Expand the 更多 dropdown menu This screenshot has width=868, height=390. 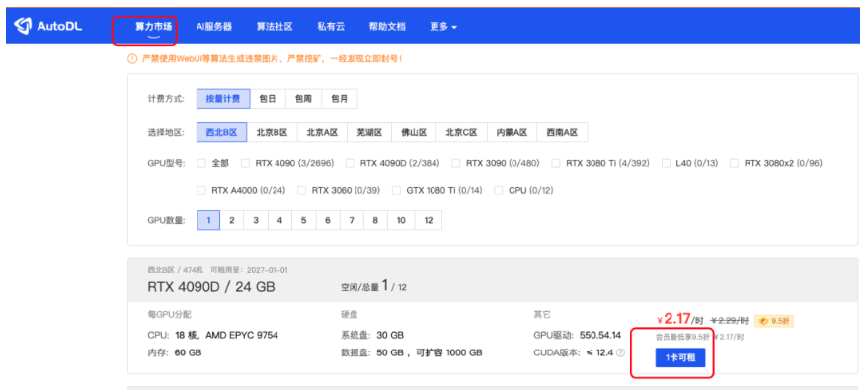[x=443, y=26]
